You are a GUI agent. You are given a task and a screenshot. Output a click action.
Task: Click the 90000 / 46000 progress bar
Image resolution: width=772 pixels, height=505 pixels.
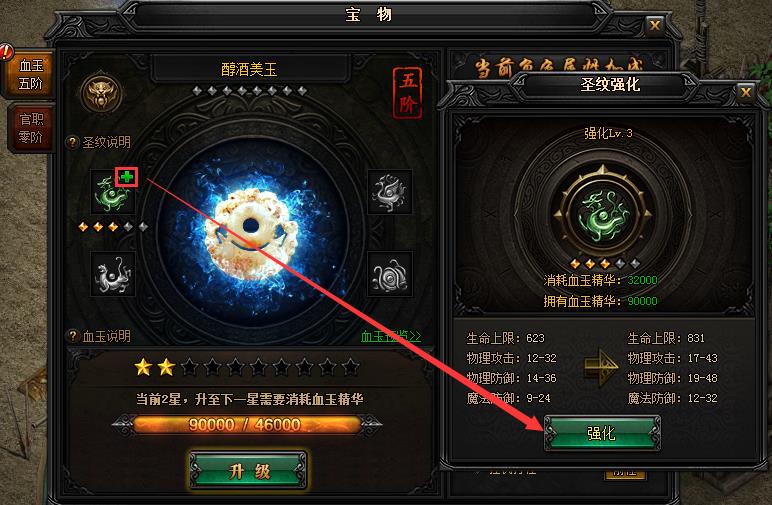tap(246, 425)
